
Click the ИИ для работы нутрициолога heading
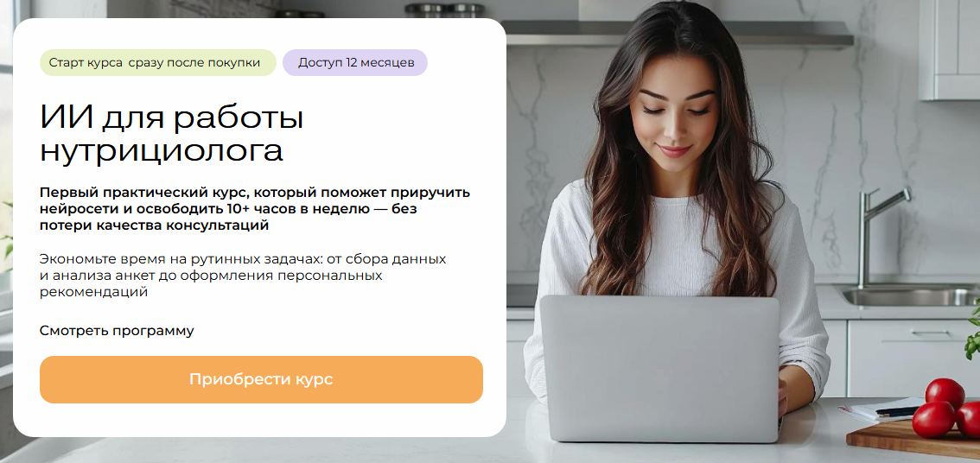[172, 135]
